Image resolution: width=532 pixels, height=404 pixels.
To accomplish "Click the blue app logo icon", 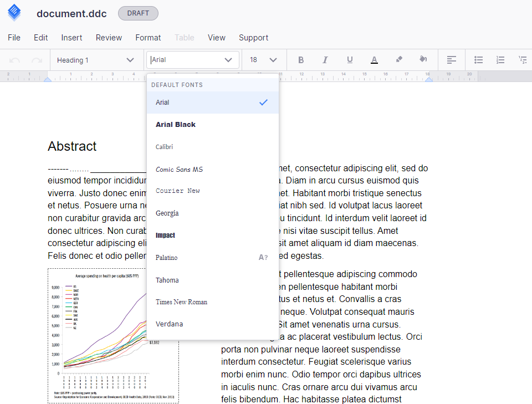I will coord(14,13).
